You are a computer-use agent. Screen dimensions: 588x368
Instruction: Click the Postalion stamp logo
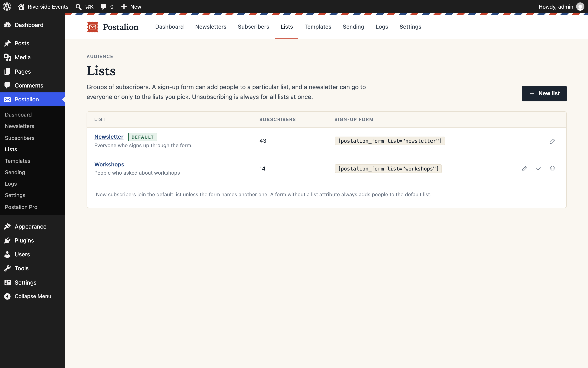92,27
